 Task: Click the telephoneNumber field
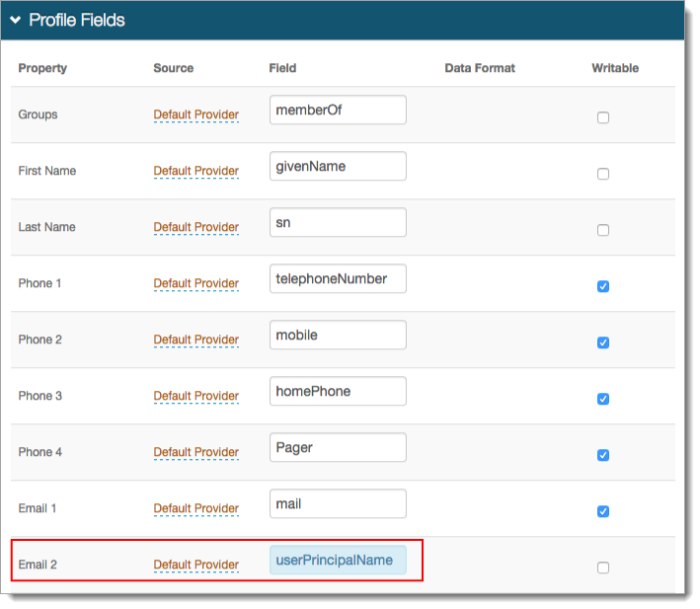[x=338, y=278]
